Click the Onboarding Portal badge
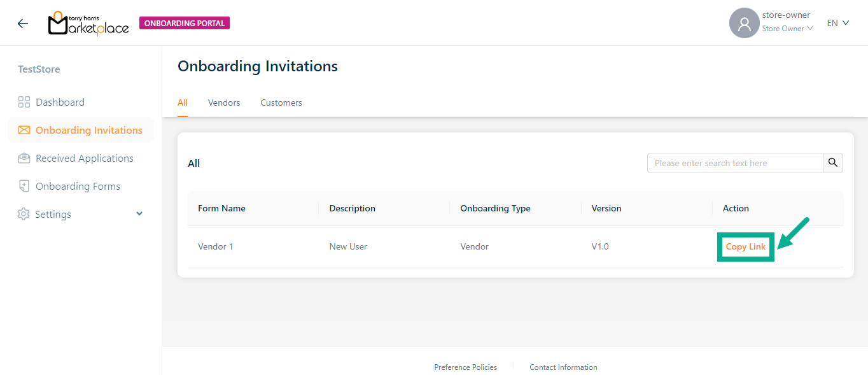This screenshot has height=375, width=868. click(x=185, y=24)
